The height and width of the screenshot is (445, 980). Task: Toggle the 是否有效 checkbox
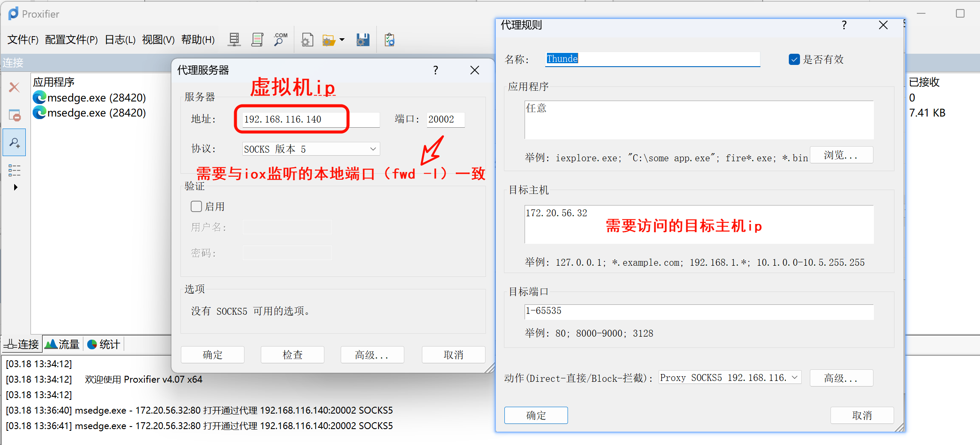tap(794, 59)
